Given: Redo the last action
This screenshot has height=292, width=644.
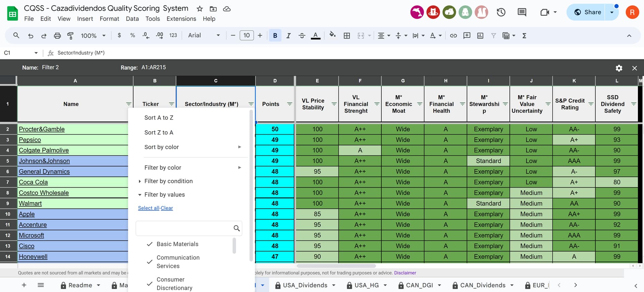Looking at the screenshot, I should coord(44,35).
